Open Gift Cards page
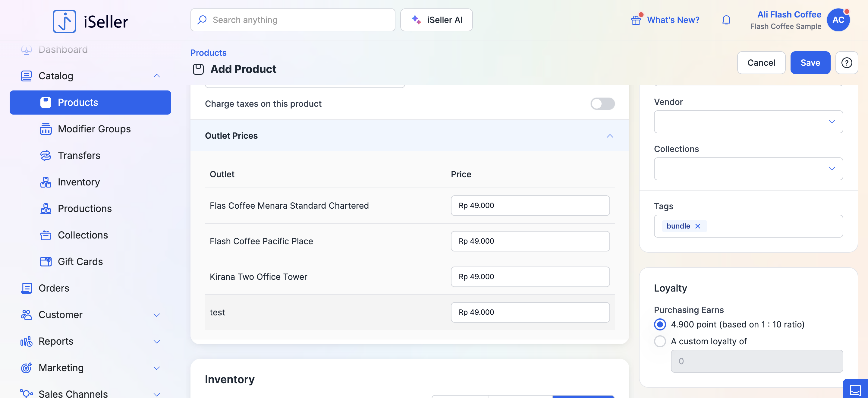 pyautogui.click(x=80, y=261)
